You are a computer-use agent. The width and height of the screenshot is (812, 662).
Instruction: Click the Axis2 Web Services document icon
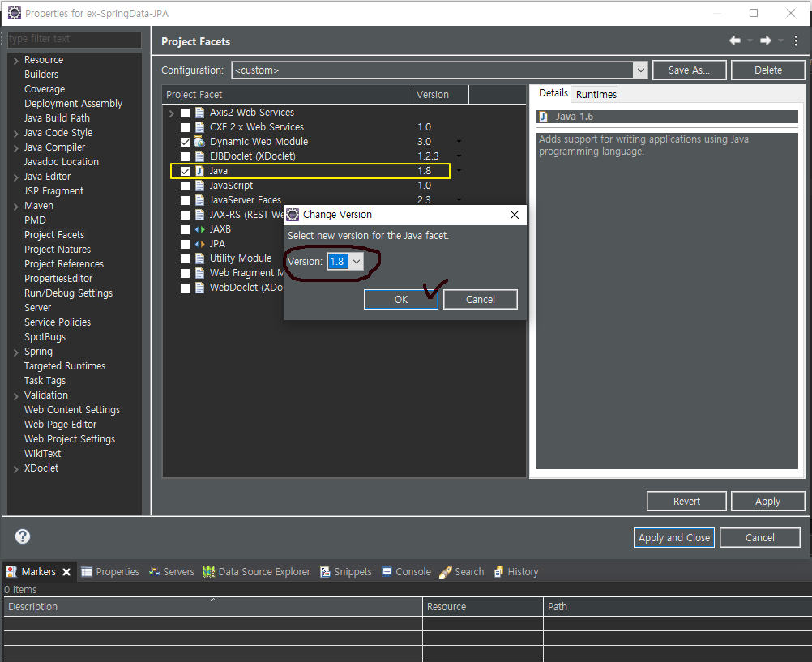[x=199, y=113]
